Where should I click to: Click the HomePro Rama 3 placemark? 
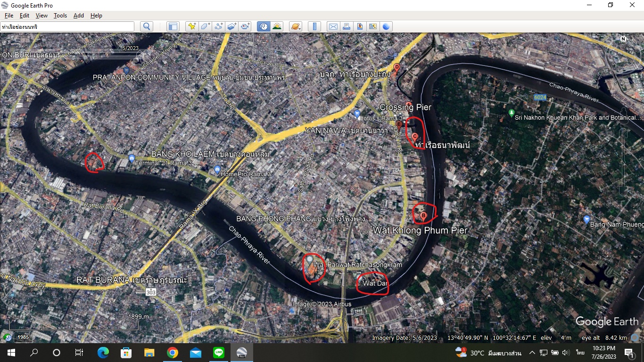217,169
